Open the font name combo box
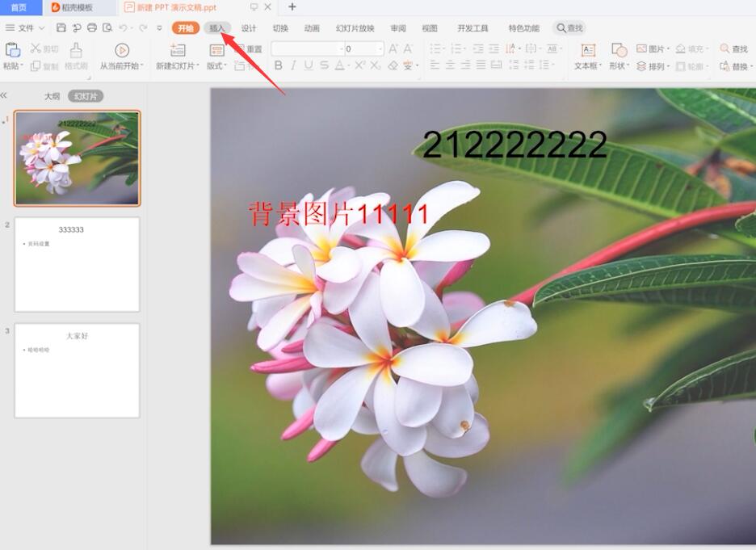 308,48
